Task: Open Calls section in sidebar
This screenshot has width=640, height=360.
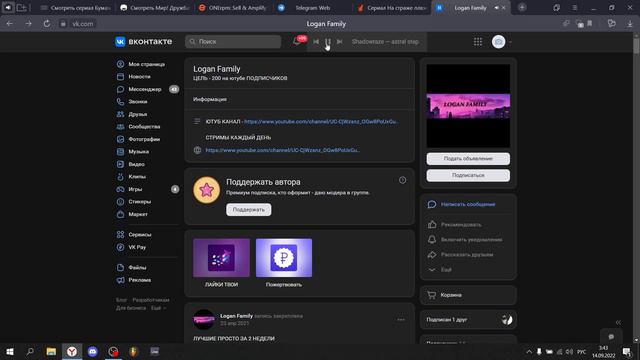Action: point(132,102)
